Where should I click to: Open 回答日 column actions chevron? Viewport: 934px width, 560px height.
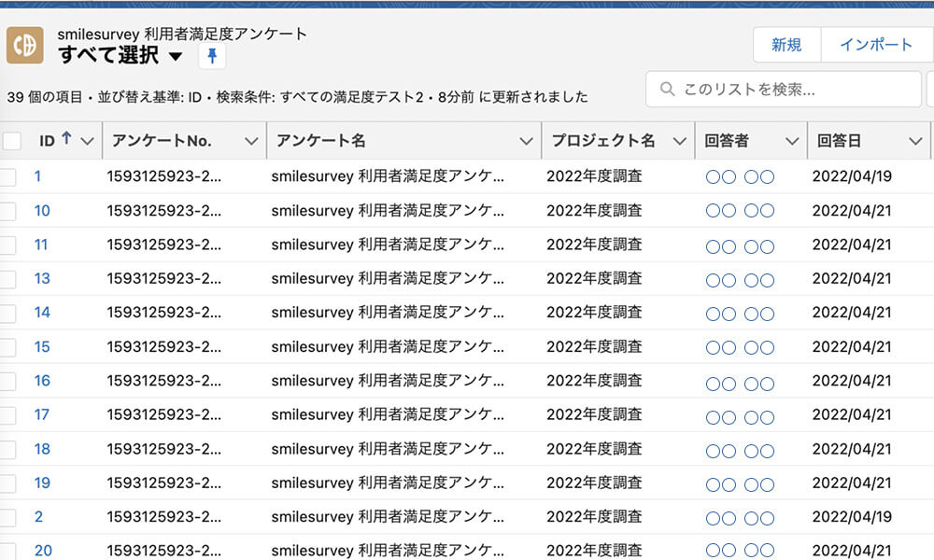pos(915,141)
